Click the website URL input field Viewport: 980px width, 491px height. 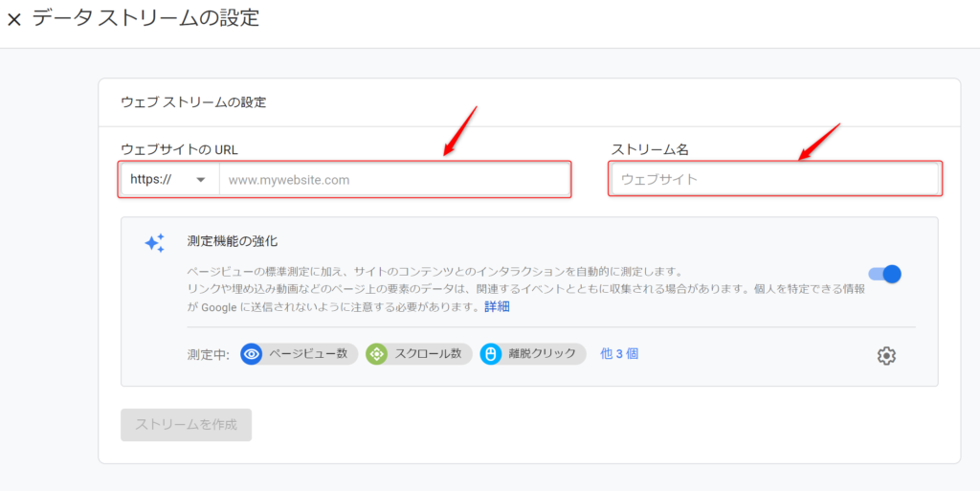pos(393,180)
